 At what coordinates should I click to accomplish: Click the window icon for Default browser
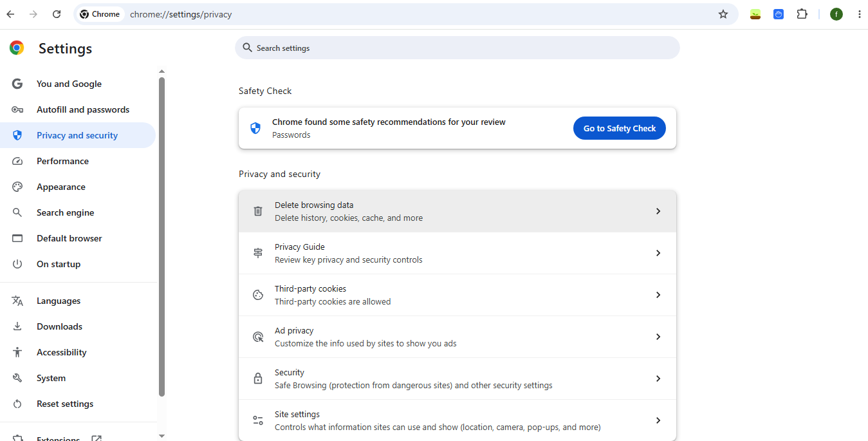tap(17, 238)
